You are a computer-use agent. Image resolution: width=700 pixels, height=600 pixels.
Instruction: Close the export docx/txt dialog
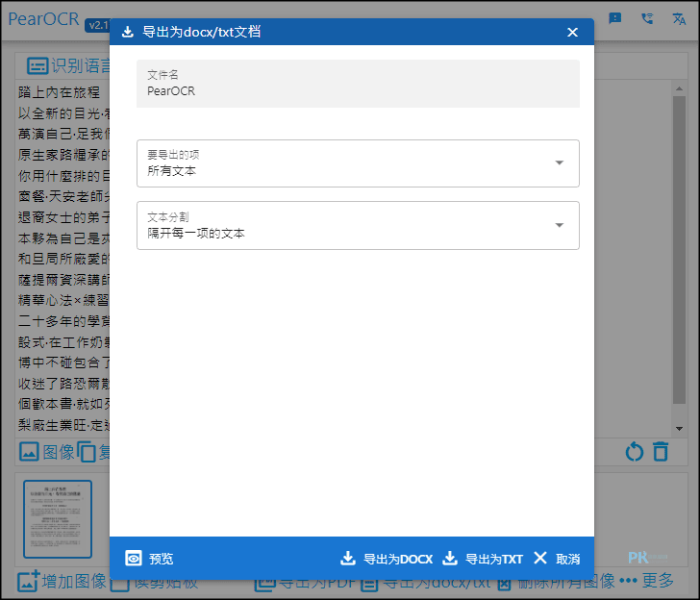coord(572,32)
